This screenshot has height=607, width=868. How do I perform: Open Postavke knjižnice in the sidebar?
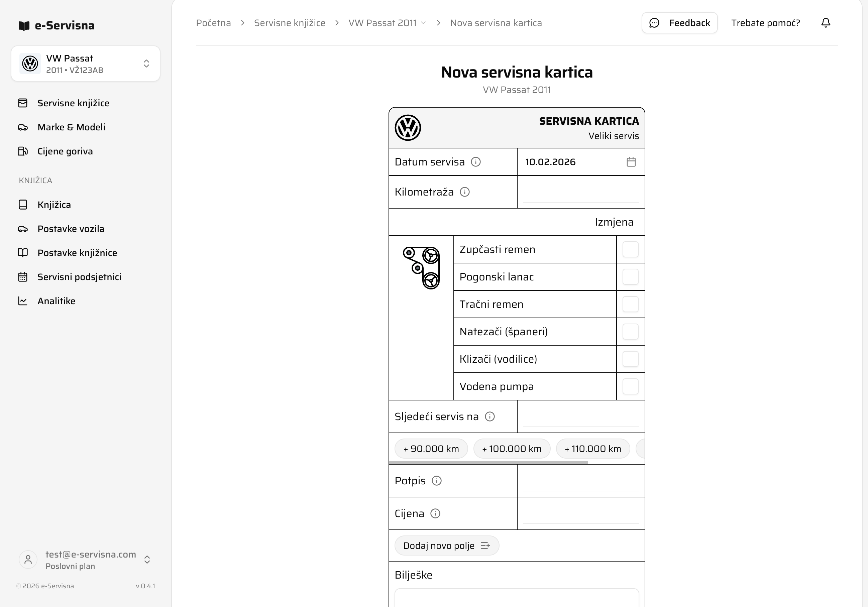(77, 252)
